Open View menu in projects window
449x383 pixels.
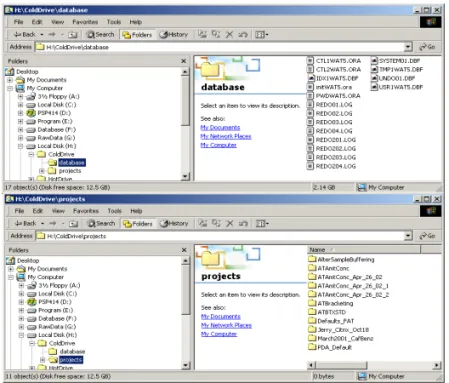[x=58, y=211]
